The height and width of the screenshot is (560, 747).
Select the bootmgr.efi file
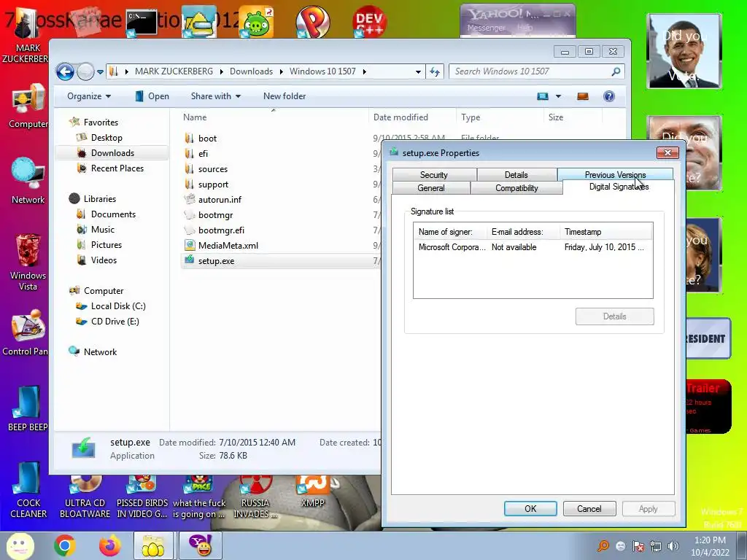pyautogui.click(x=221, y=230)
